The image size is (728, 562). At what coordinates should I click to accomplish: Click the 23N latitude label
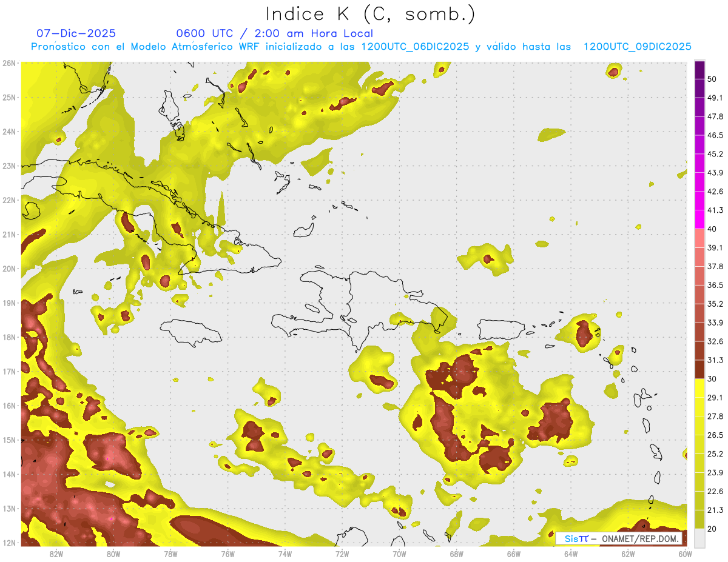pyautogui.click(x=9, y=166)
